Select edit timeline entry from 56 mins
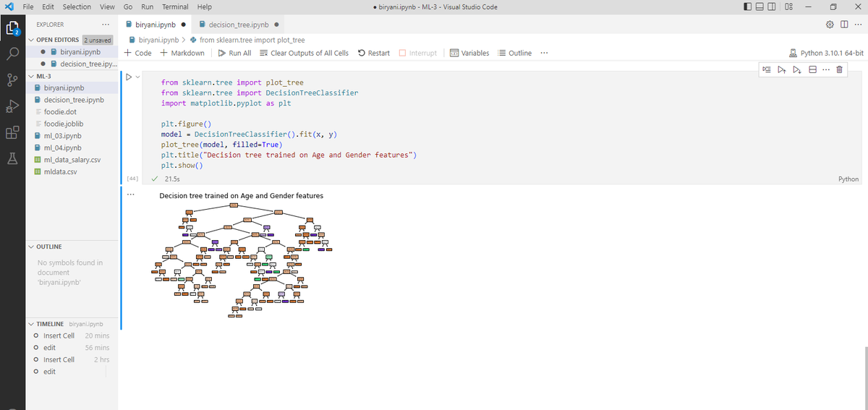Viewport: 868px width, 410px height. click(71, 347)
